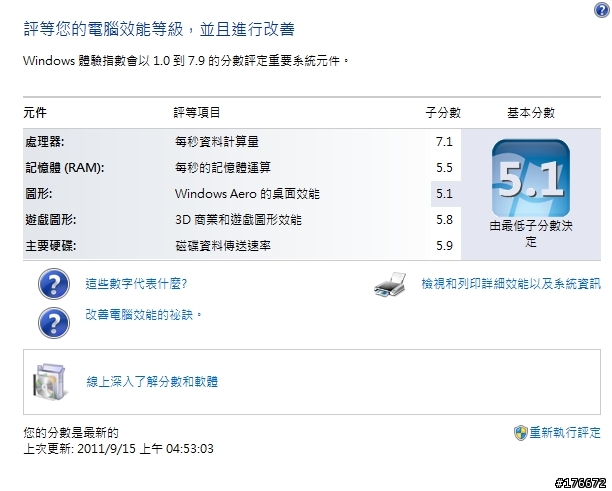The width and height of the screenshot is (612, 491).
Task: Select the 主要硬碟 row label
Action: coord(51,246)
